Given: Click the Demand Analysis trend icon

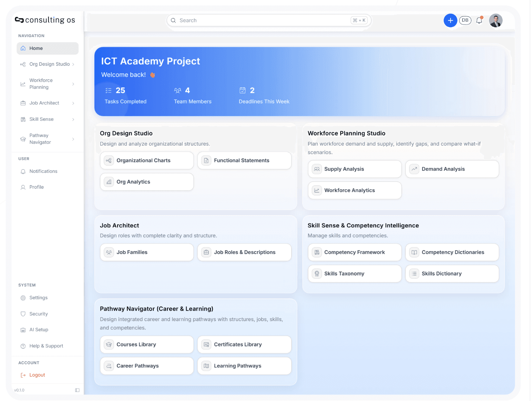Looking at the screenshot, I should point(414,169).
